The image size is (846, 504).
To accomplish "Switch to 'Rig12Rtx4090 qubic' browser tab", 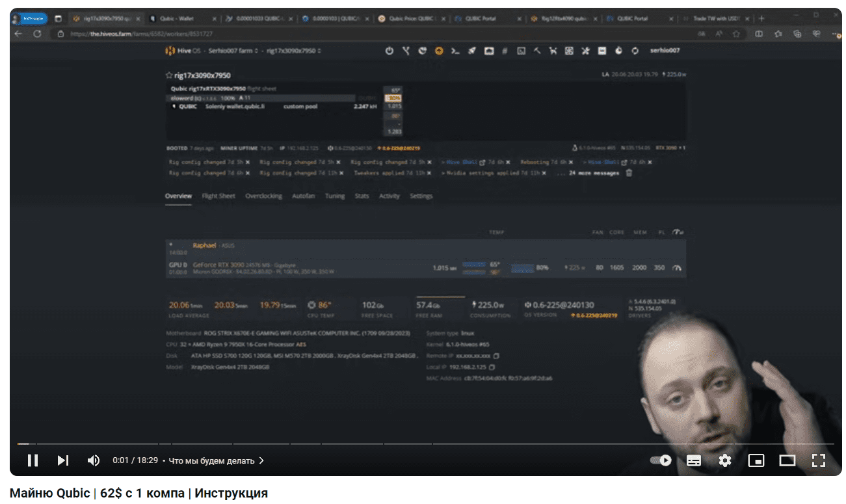I will pyautogui.click(x=563, y=19).
